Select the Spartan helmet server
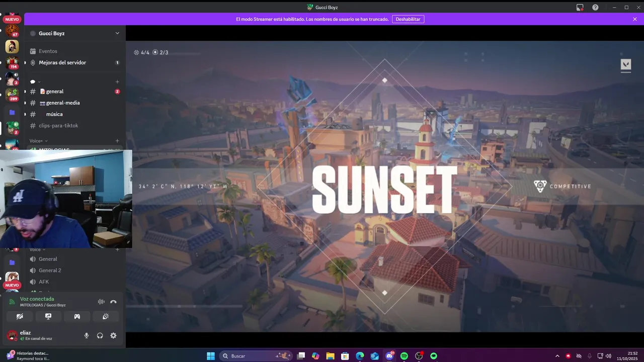Viewport: 644px width, 362px height. coord(12,47)
